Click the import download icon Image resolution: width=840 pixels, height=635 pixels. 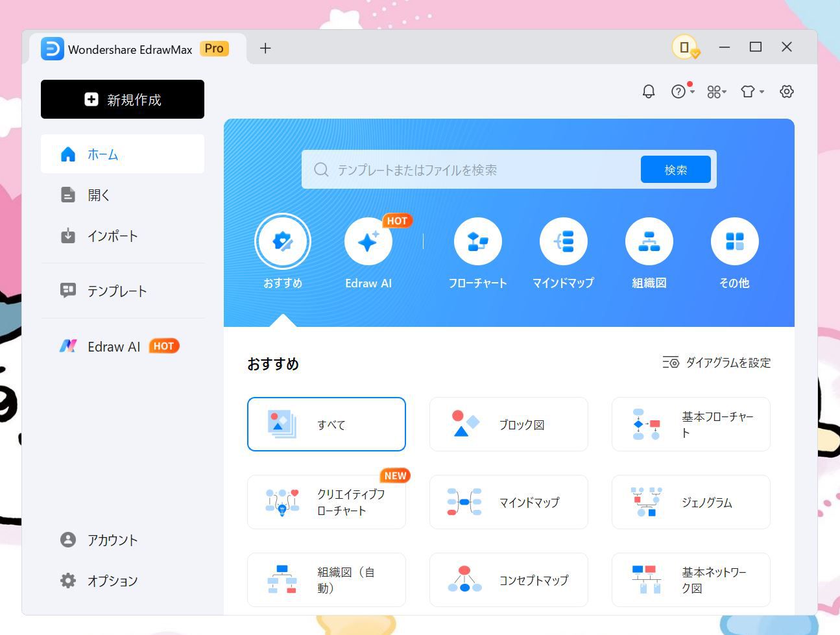click(x=68, y=235)
